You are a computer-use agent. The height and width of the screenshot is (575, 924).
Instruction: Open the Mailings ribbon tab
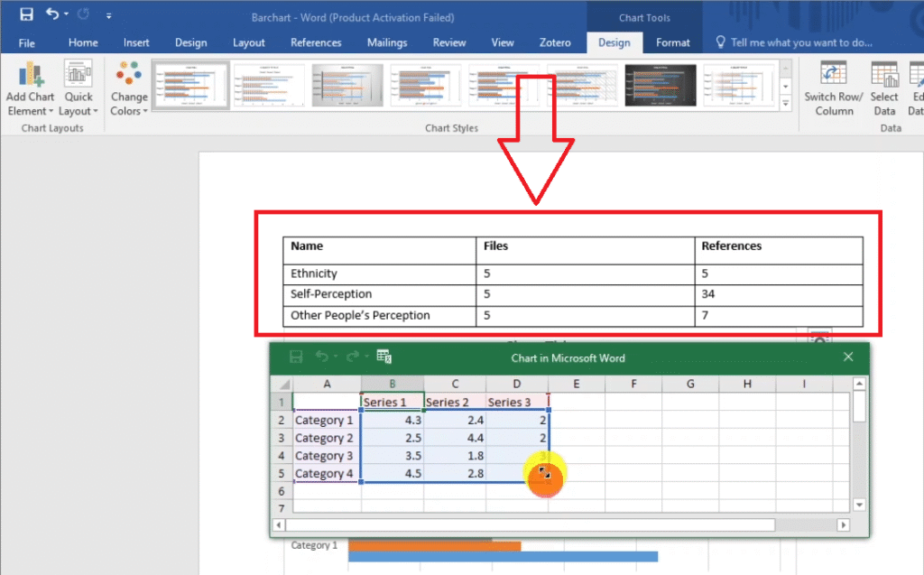click(389, 42)
